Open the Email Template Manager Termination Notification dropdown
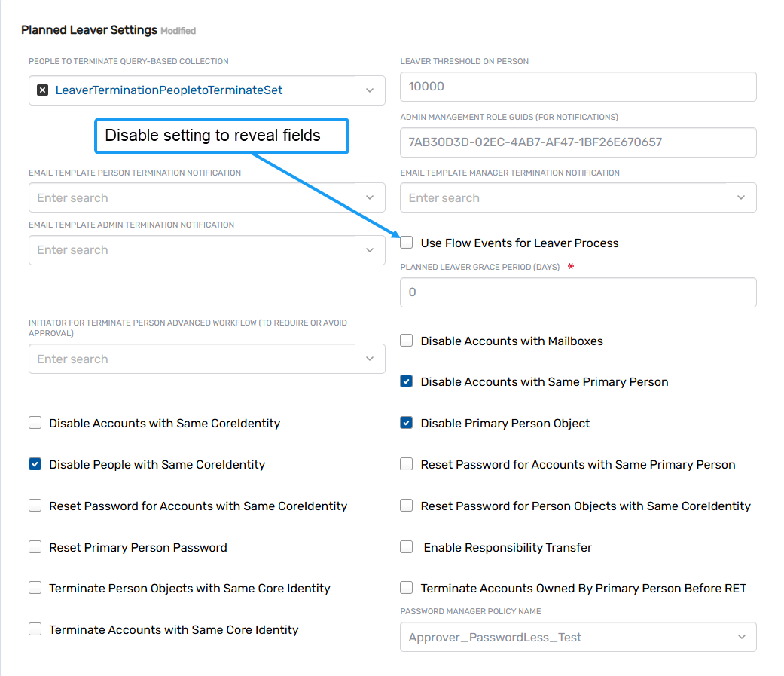 742,197
